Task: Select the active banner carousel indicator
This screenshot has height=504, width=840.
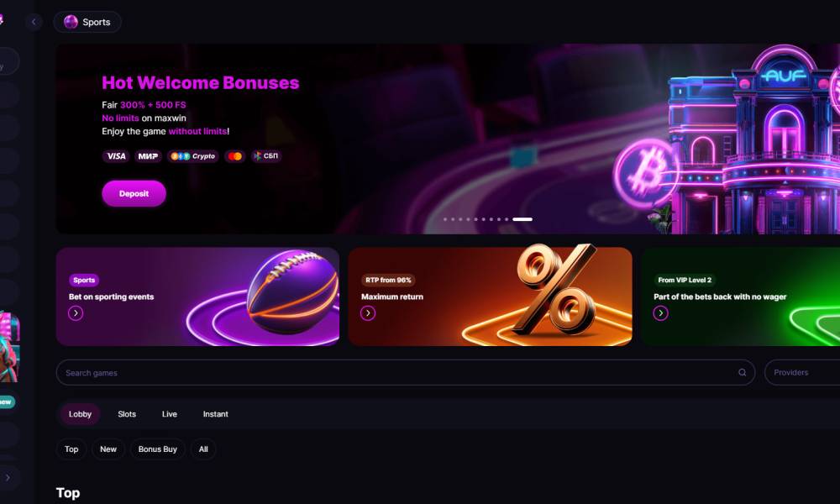Action: (522, 219)
